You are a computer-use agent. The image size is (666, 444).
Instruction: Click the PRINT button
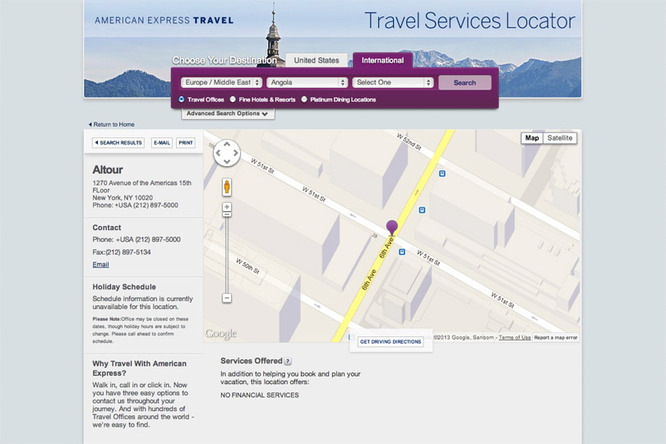click(x=186, y=143)
